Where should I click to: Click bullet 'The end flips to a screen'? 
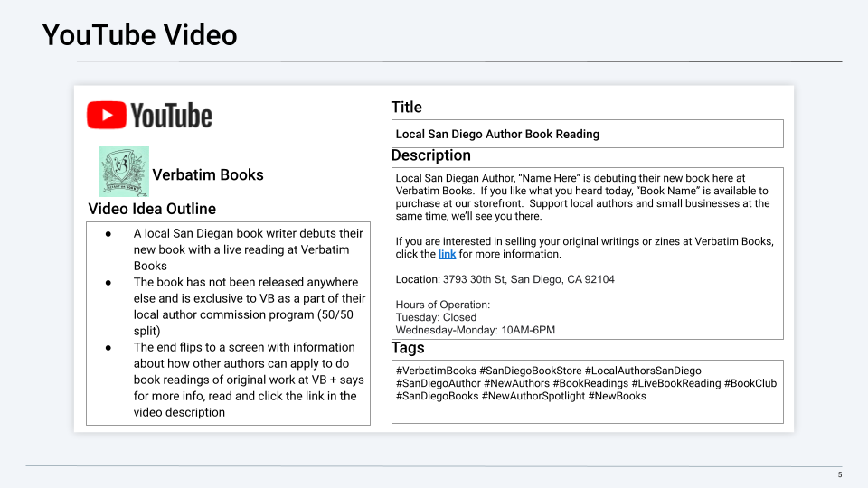pos(249,380)
